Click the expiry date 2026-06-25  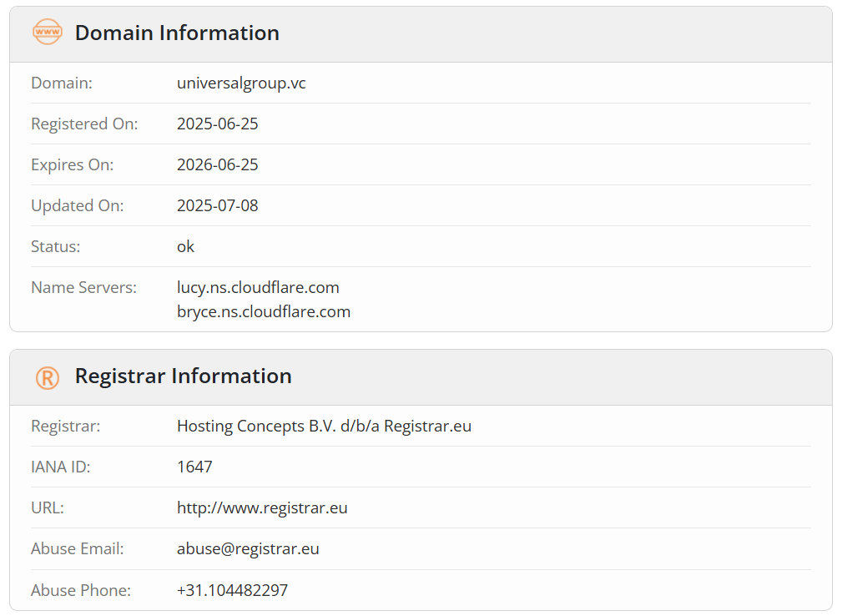coord(218,165)
